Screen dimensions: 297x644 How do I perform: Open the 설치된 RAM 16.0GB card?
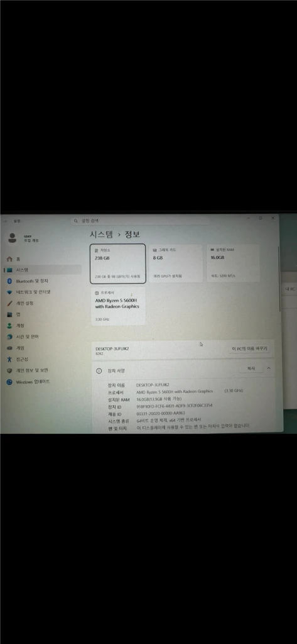coord(232,263)
